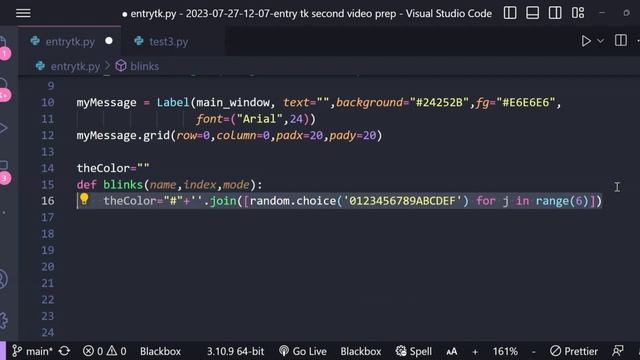Click the 161% zoom level indicator
Screen dimensions: 640x360
pos(505,351)
